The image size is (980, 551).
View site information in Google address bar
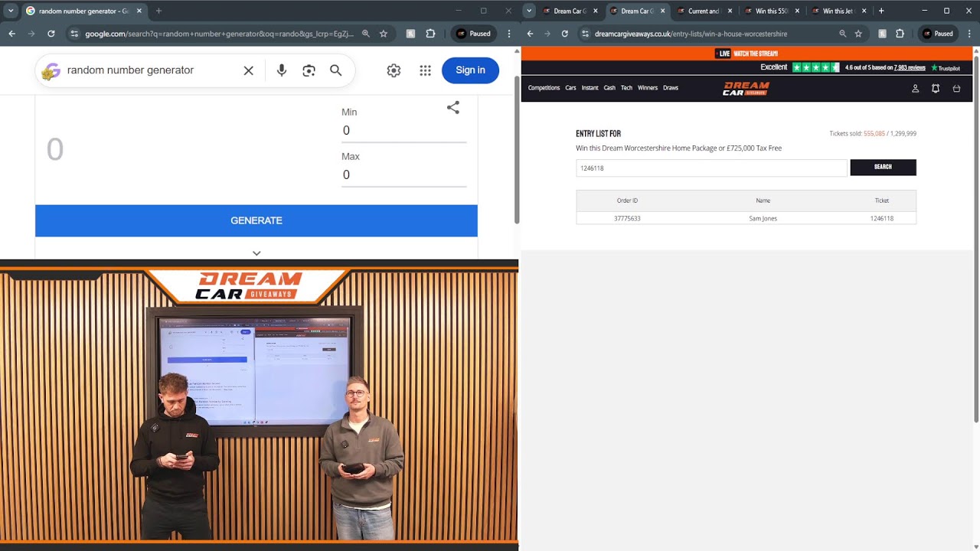(74, 34)
